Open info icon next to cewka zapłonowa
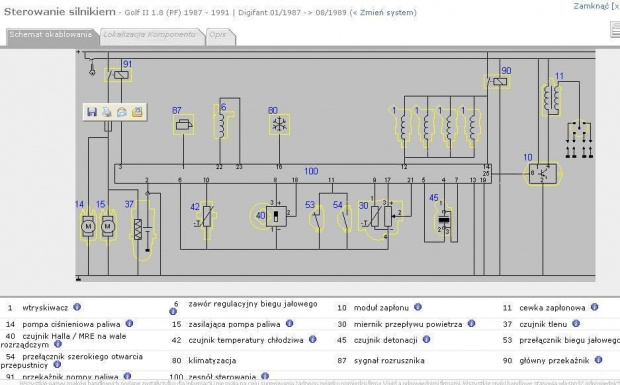Image resolution: width=620 pixels, height=385 pixels. point(594,307)
